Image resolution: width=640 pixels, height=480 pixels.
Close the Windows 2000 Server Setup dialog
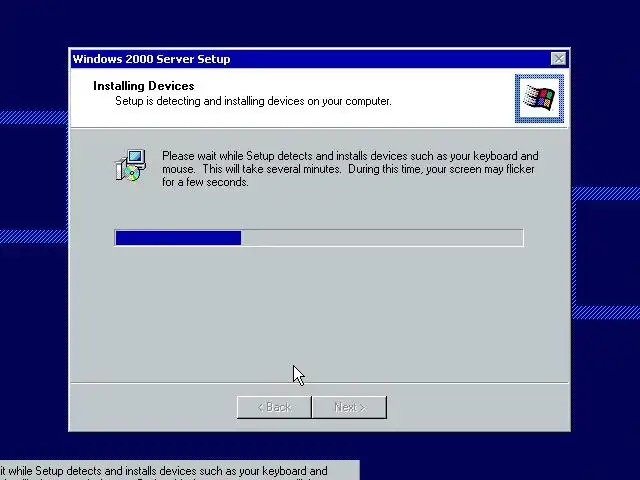[558, 59]
